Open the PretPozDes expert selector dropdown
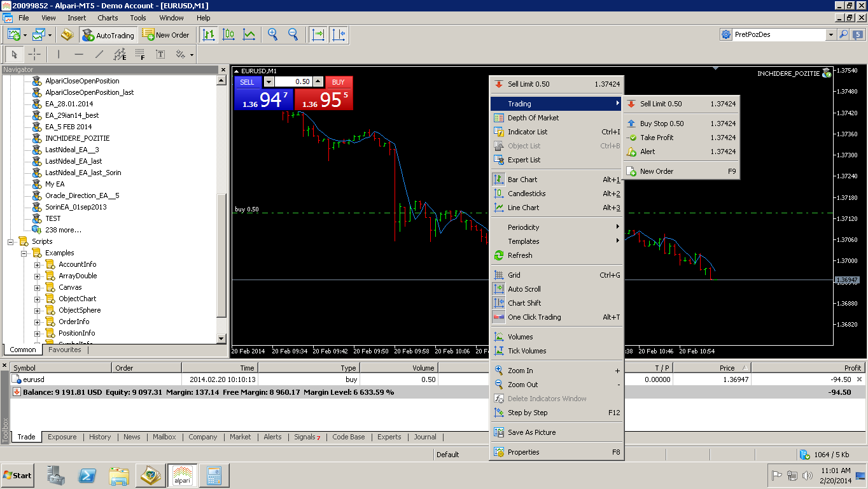The height and width of the screenshot is (489, 868). pos(830,34)
